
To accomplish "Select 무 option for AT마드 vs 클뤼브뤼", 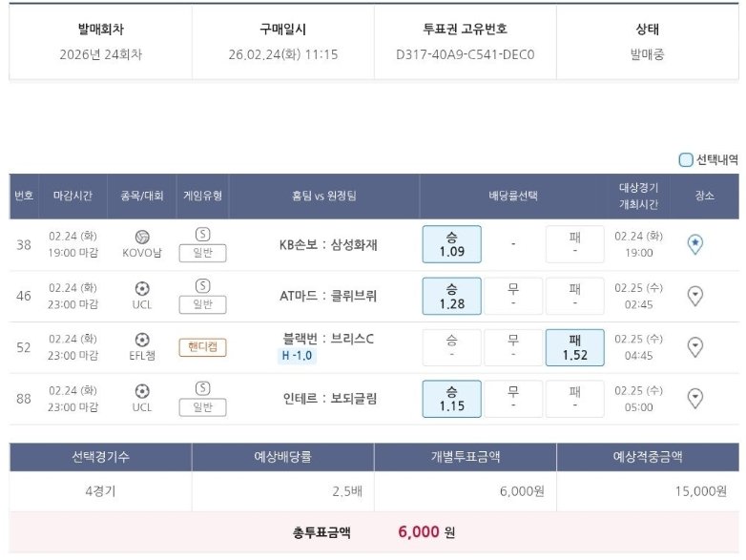I will (512, 296).
